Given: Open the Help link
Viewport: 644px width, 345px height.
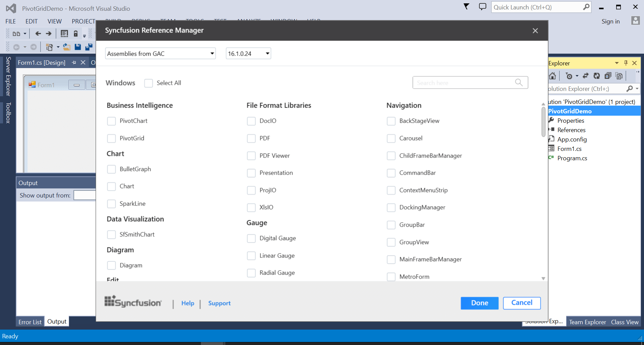Looking at the screenshot, I should click(x=188, y=303).
